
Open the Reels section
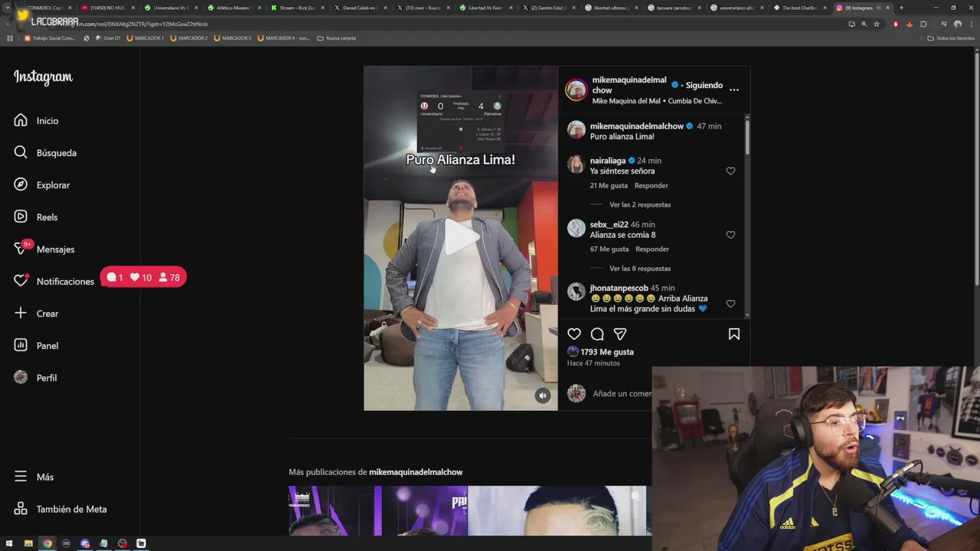(36, 217)
